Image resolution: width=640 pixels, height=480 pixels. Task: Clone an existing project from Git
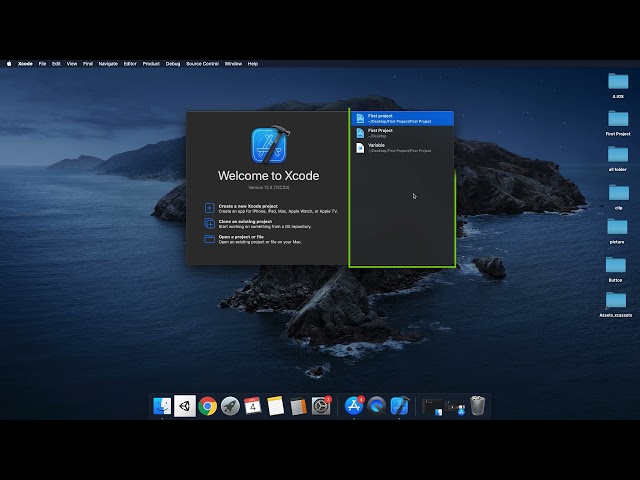(x=258, y=224)
